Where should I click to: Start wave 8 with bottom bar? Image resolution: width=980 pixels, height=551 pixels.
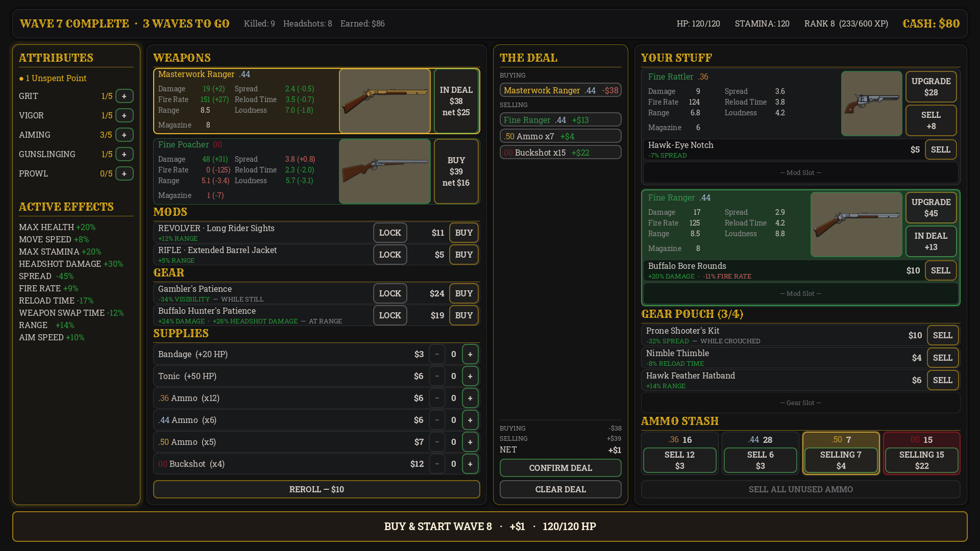point(490,527)
